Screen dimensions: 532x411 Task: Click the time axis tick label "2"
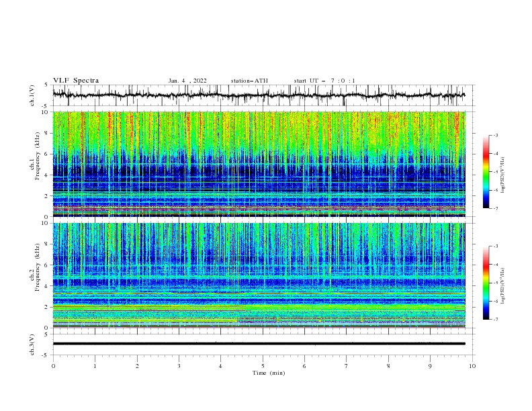(137, 366)
